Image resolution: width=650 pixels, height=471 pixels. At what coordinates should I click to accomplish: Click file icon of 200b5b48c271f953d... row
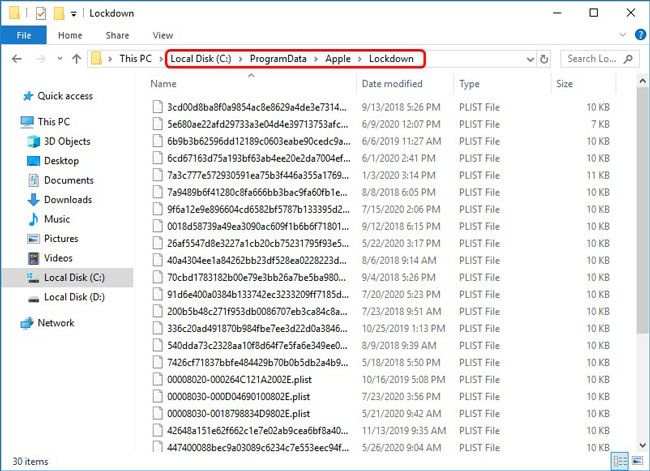point(158,311)
